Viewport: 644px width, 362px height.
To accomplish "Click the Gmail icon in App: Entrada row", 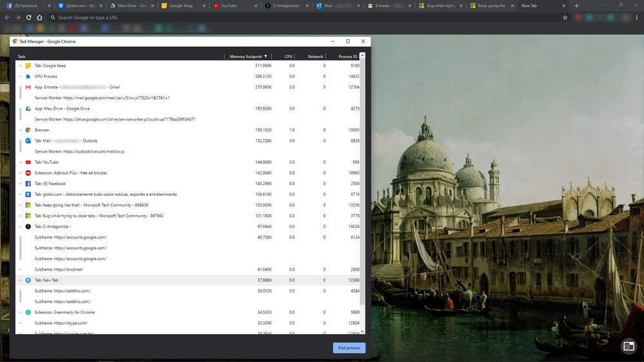I will (28, 87).
